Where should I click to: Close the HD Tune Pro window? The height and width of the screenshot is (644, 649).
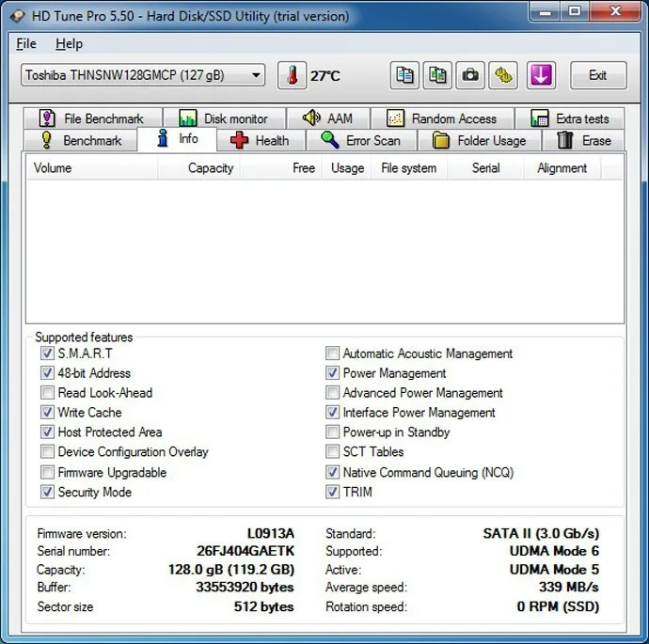click(615, 11)
